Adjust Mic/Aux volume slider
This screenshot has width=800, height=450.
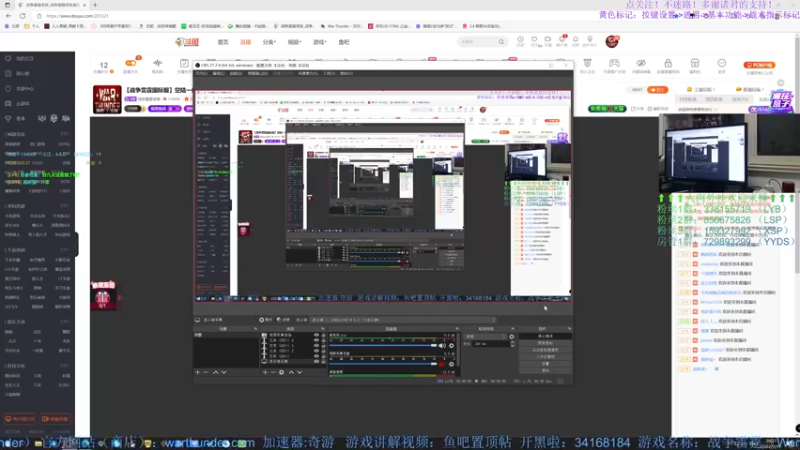384,346
